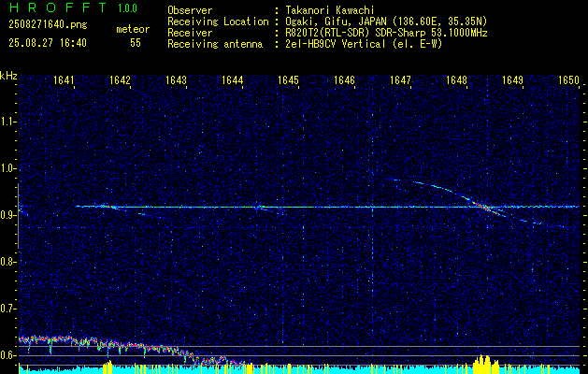Click the 1645 time axis label
Image resolution: width=588 pixels, height=374 pixels.
pos(288,80)
